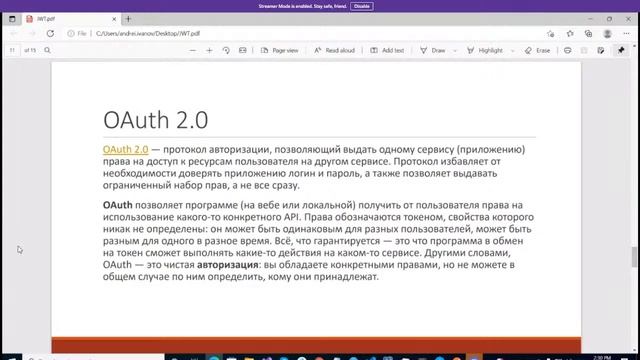Print the PDF document

click(567, 50)
